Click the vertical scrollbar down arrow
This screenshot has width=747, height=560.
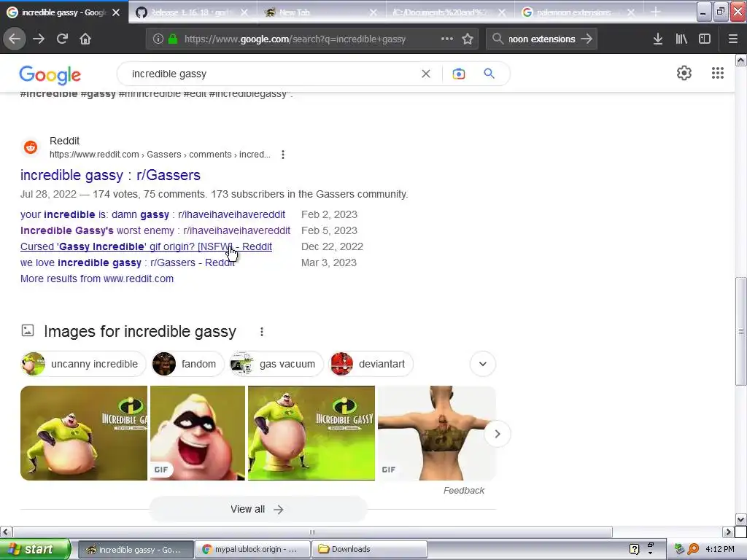point(741,519)
